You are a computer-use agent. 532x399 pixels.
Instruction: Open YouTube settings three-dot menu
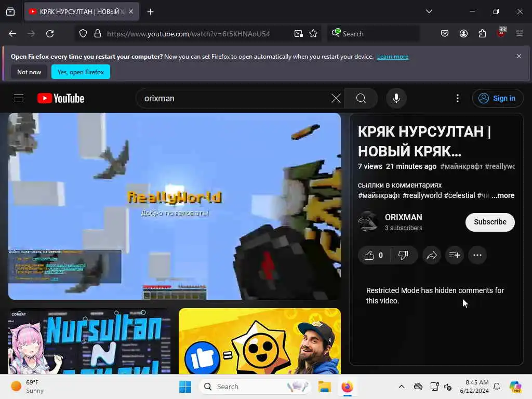coord(458,98)
